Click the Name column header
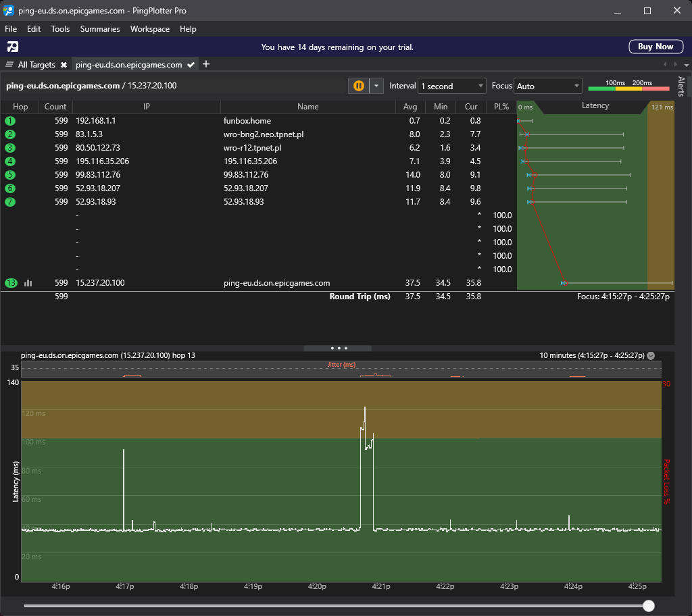The width and height of the screenshot is (692, 616). [307, 107]
